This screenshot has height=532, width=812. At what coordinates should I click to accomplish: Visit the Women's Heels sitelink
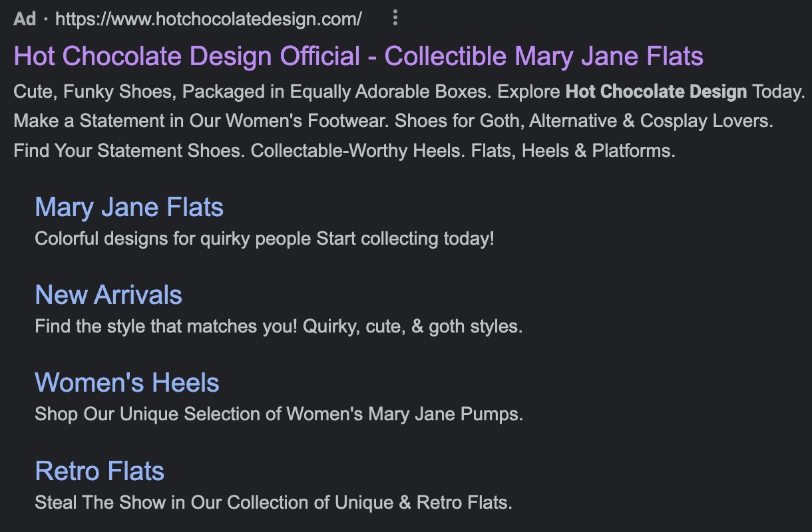coord(127,383)
